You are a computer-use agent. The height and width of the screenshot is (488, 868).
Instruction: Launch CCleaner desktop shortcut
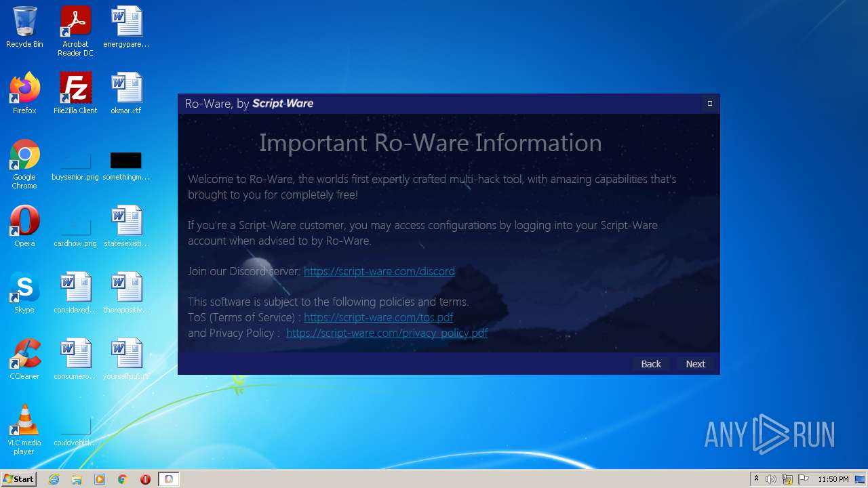(x=24, y=359)
